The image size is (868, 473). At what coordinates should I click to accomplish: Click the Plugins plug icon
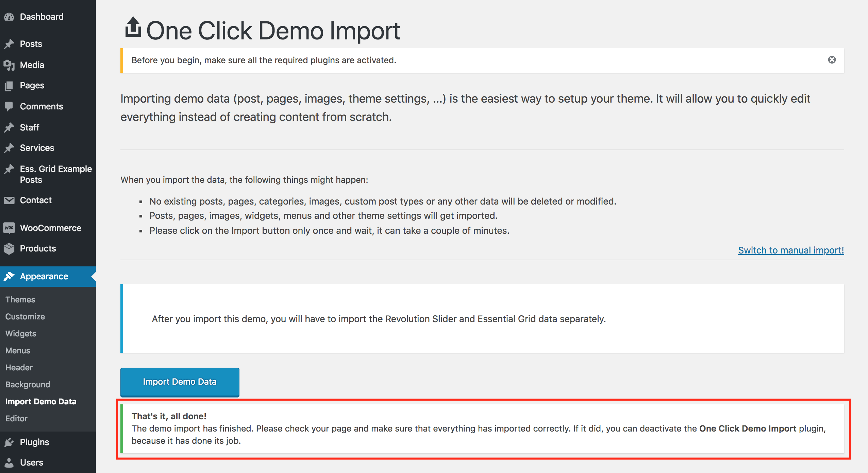pos(9,442)
